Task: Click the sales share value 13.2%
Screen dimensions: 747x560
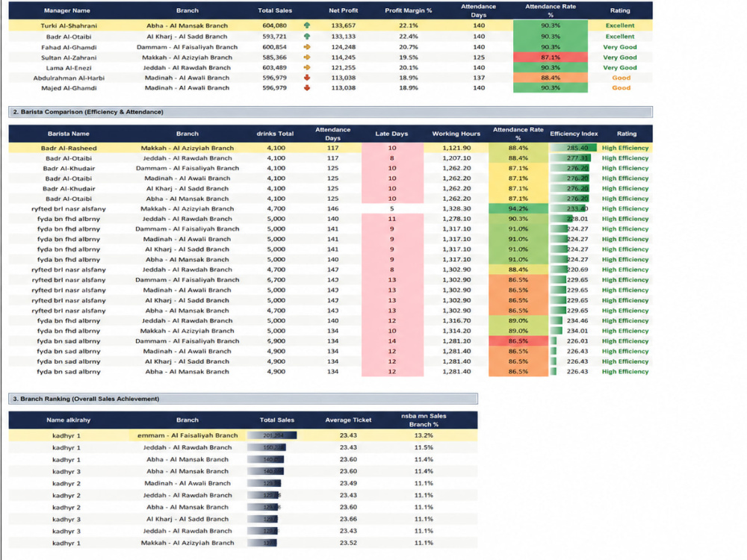Action: (424, 435)
